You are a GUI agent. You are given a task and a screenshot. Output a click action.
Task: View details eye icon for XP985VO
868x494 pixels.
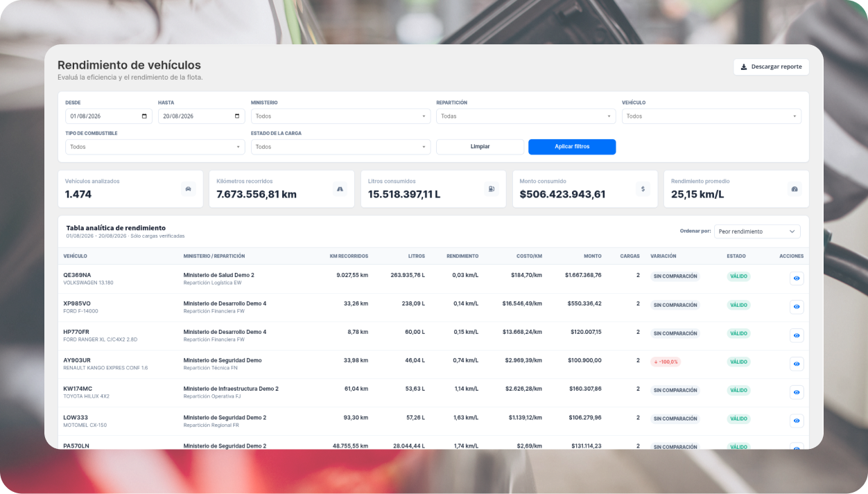tap(797, 307)
